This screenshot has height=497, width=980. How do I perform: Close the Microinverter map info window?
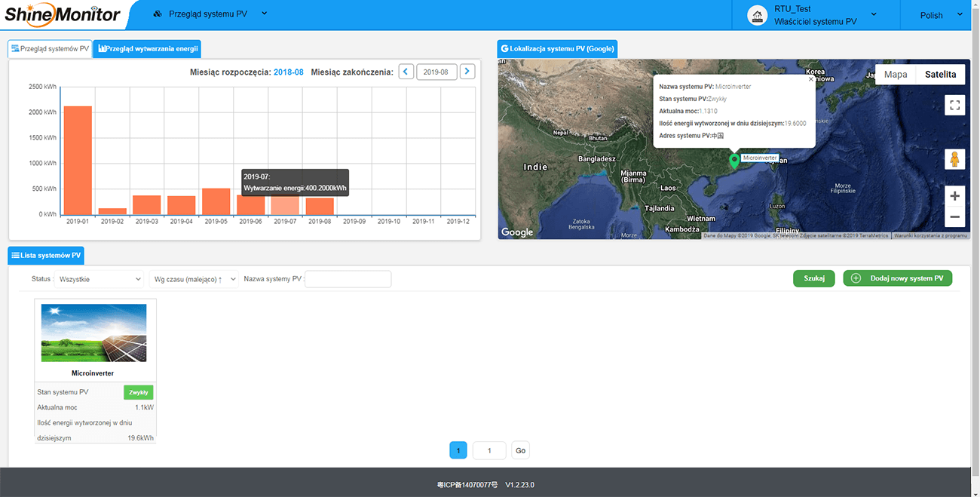tap(811, 78)
